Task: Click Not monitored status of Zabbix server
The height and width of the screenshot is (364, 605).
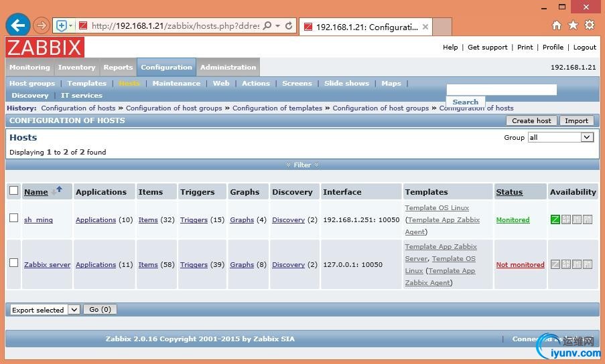Action: coord(520,264)
